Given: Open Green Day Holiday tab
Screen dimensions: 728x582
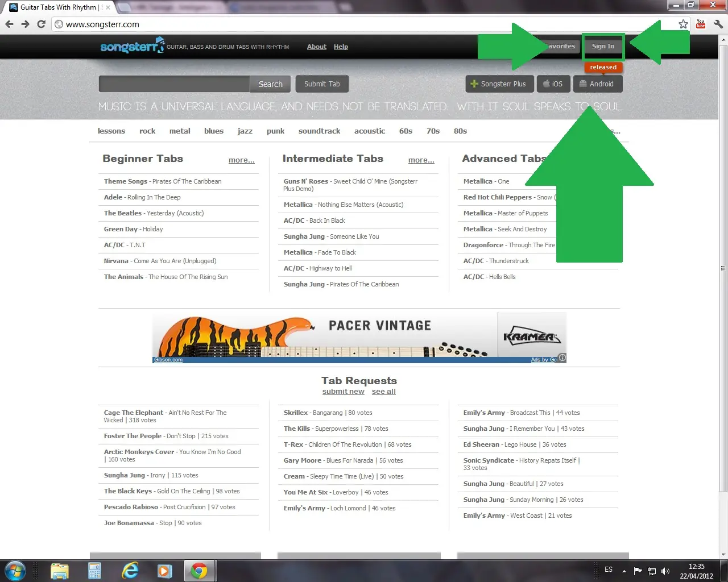Looking at the screenshot, I should (133, 229).
